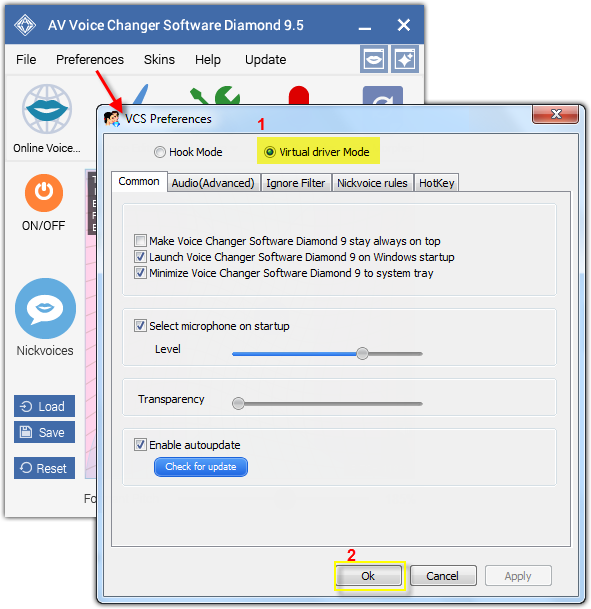Image resolution: width=591 pixels, height=609 pixels.
Task: Click the Save button
Action: [44, 432]
